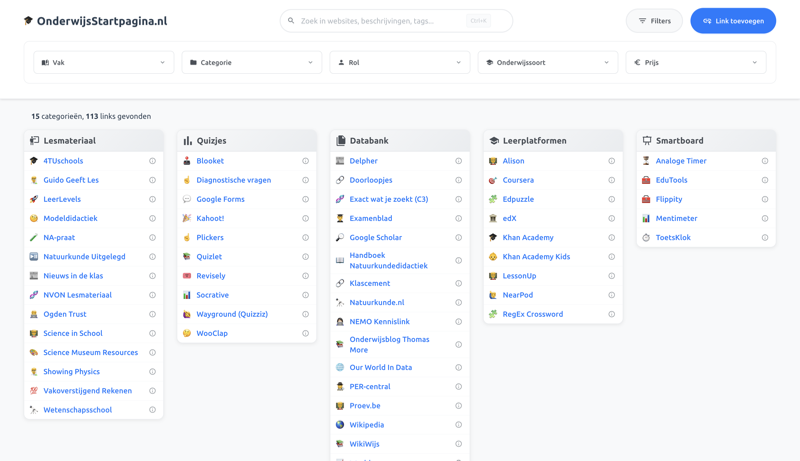Click the Quizjes bar chart header icon
Viewport: 800px width, 461px height.
(x=187, y=140)
